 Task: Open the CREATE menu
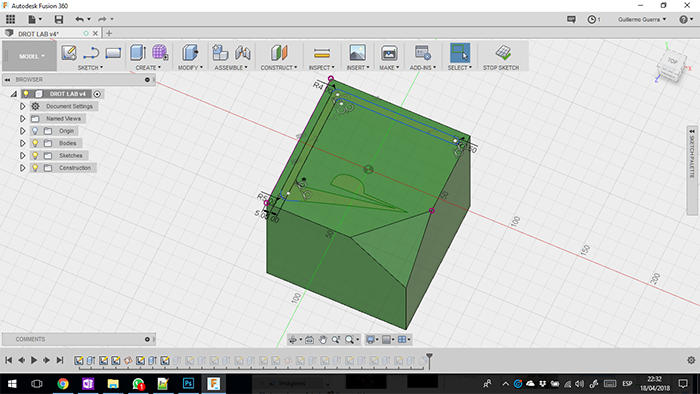(148, 67)
